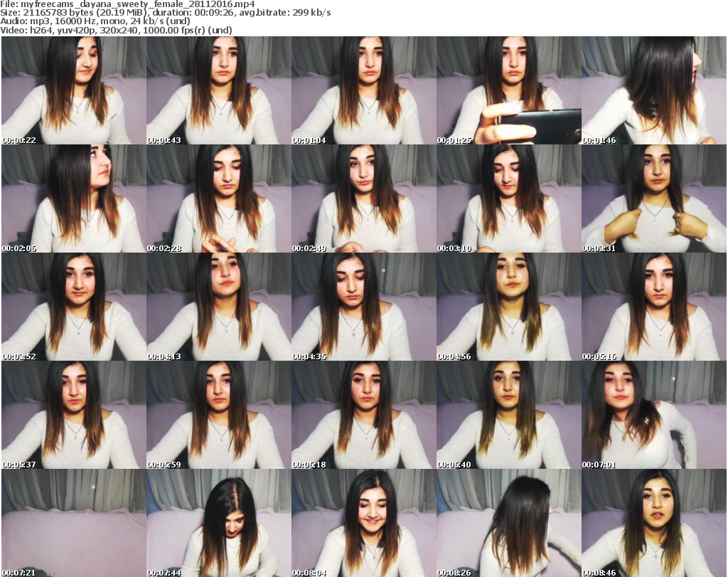Click the Size line showing 20.19 MiB
The image size is (728, 577).
click(x=165, y=13)
